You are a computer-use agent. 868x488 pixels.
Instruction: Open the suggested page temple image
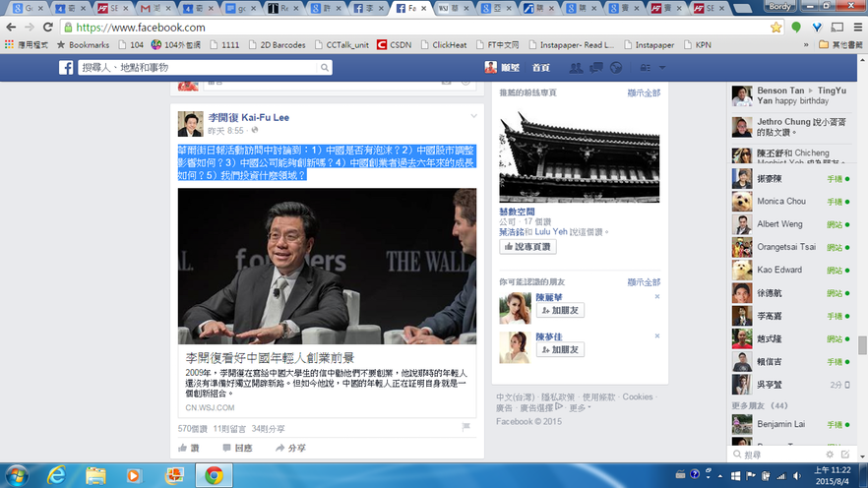click(579, 156)
